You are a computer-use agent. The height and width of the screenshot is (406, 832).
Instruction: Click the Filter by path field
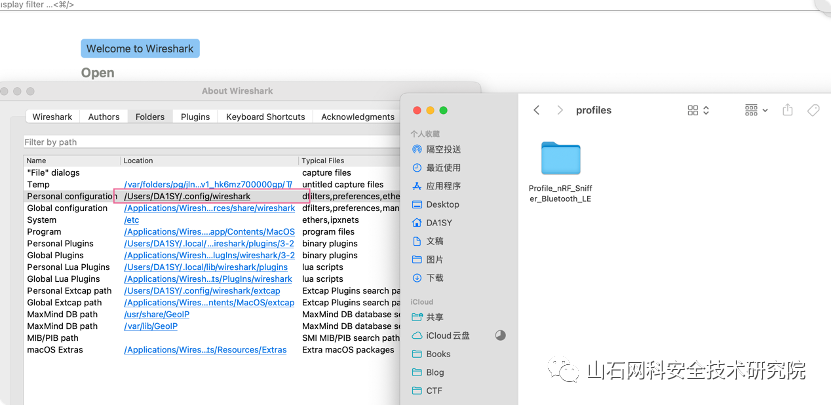coord(212,142)
